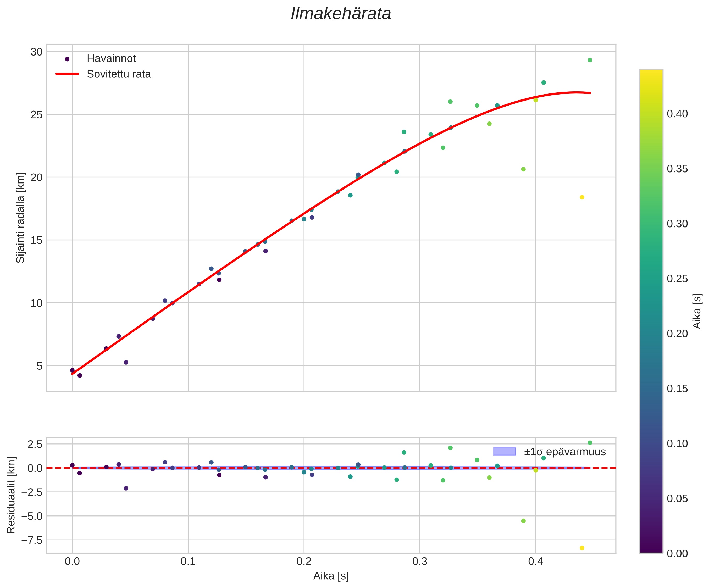Click the Havainnot legend dot marker
The image size is (709, 588).
tap(67, 59)
